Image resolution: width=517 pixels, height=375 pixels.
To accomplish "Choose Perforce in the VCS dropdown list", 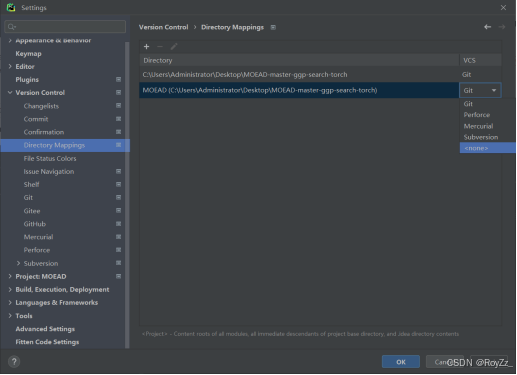I will point(488,115).
